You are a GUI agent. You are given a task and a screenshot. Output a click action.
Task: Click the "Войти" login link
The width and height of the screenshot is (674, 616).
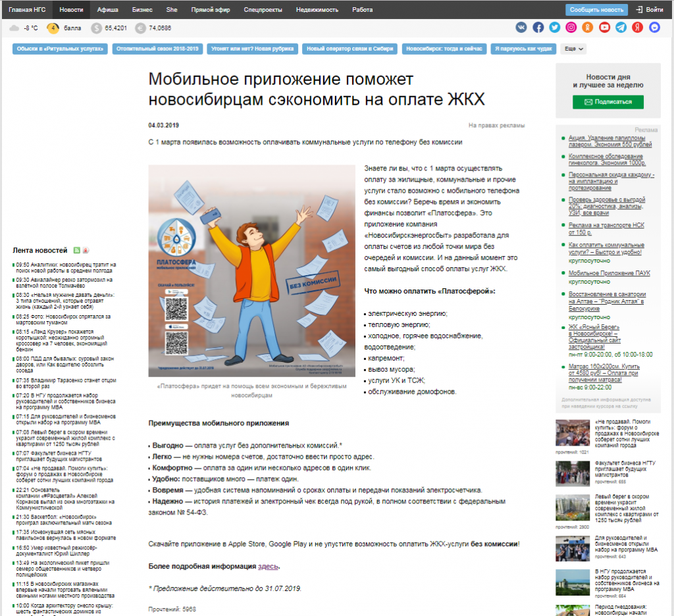pos(649,10)
